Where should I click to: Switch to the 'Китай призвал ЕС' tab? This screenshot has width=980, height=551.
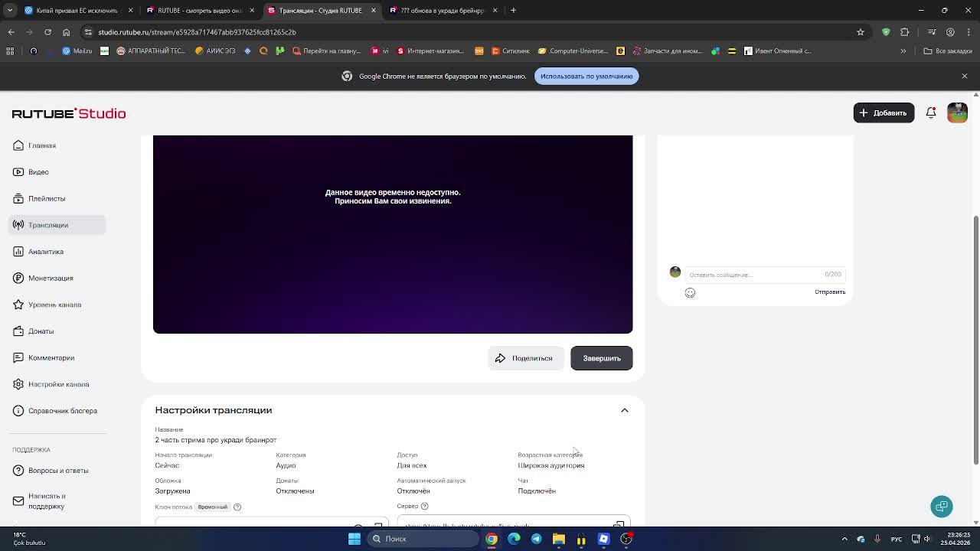click(x=77, y=10)
